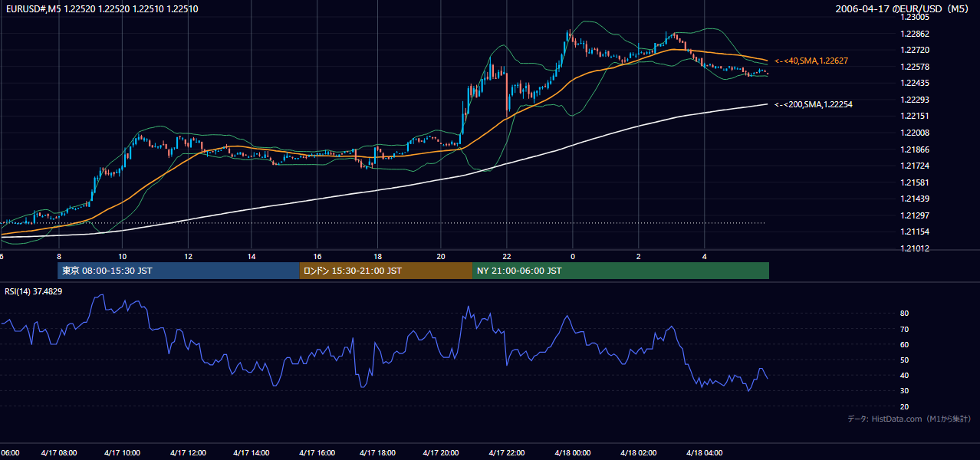
Task: Click price axis value 1.22435
Action: (x=915, y=83)
